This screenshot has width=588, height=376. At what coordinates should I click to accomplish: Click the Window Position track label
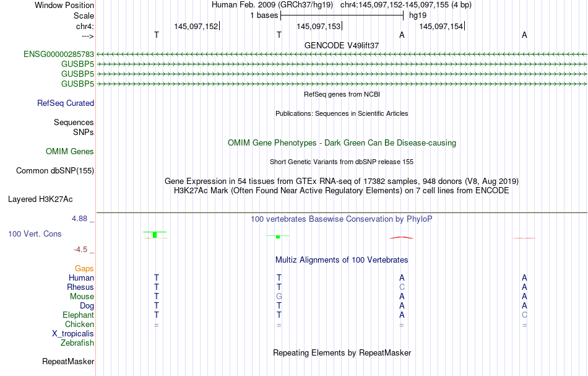(64, 5)
